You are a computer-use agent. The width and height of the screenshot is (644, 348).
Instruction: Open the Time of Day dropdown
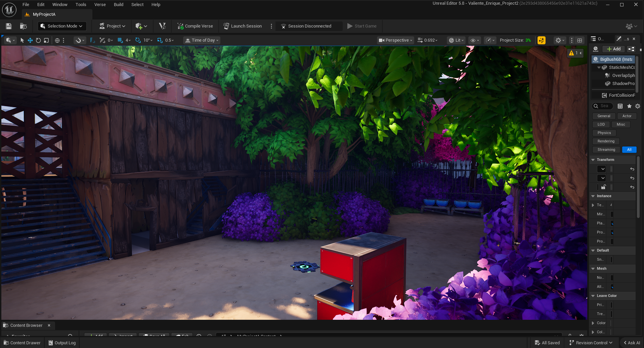point(202,40)
